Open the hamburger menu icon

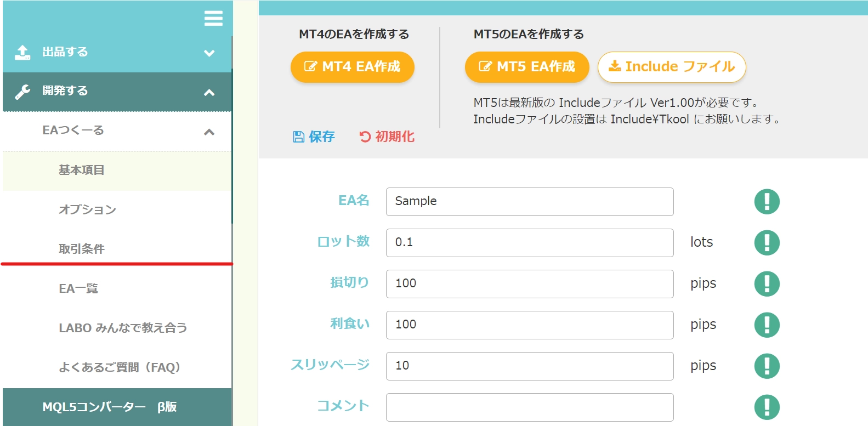pos(213,18)
